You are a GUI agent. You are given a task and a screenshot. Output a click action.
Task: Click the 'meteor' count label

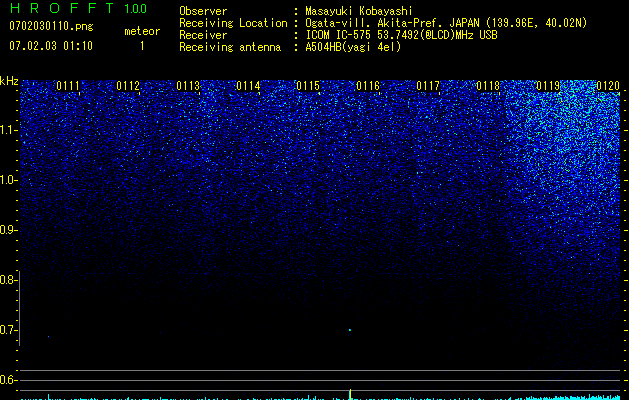click(x=142, y=31)
